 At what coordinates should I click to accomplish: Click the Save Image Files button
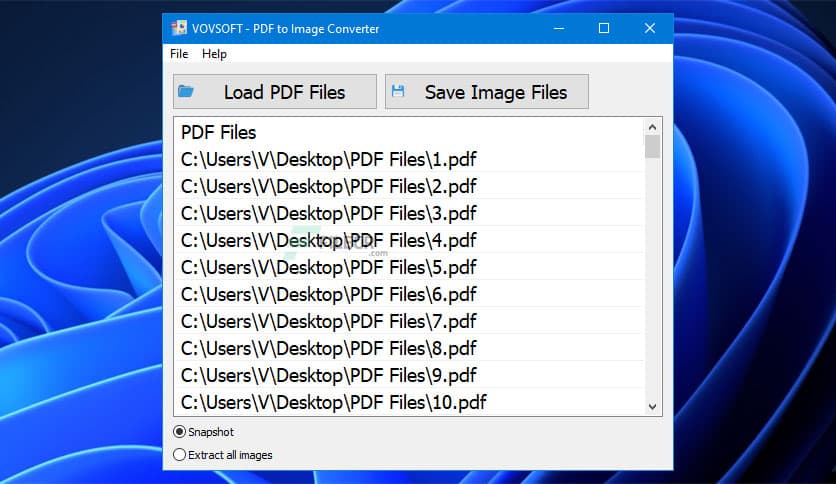tap(487, 92)
